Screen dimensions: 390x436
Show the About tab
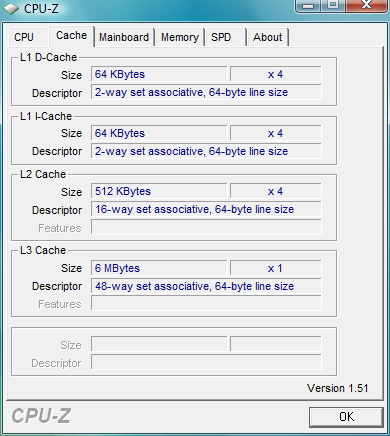pyautogui.click(x=267, y=37)
